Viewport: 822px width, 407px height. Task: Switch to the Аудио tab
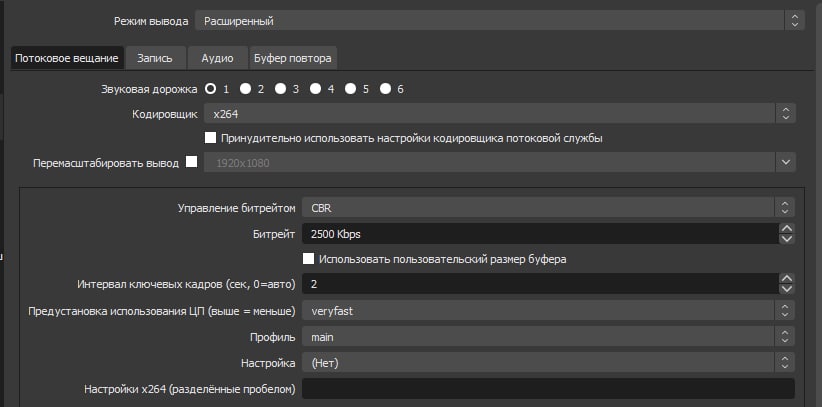click(217, 58)
